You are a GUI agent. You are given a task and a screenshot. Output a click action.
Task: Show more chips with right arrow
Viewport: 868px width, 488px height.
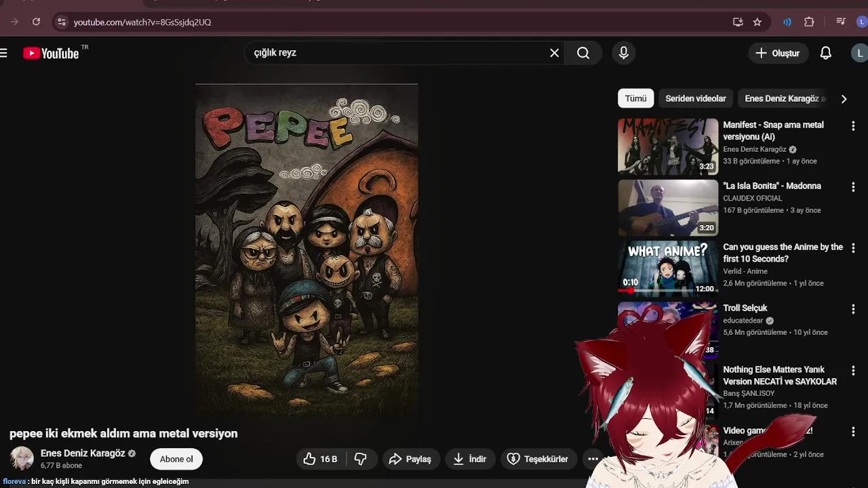(844, 98)
